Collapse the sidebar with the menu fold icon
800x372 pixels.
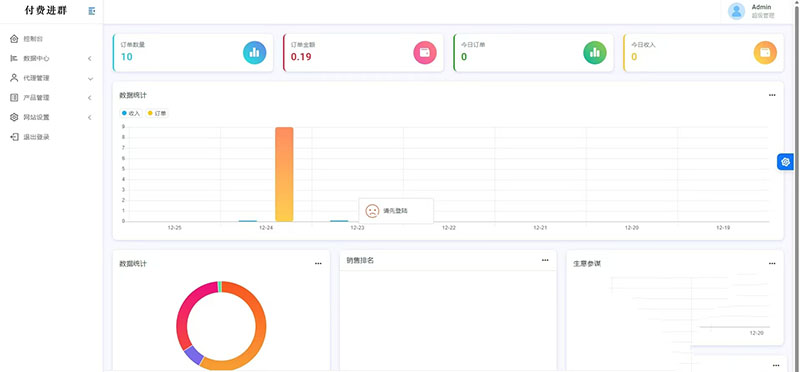92,11
